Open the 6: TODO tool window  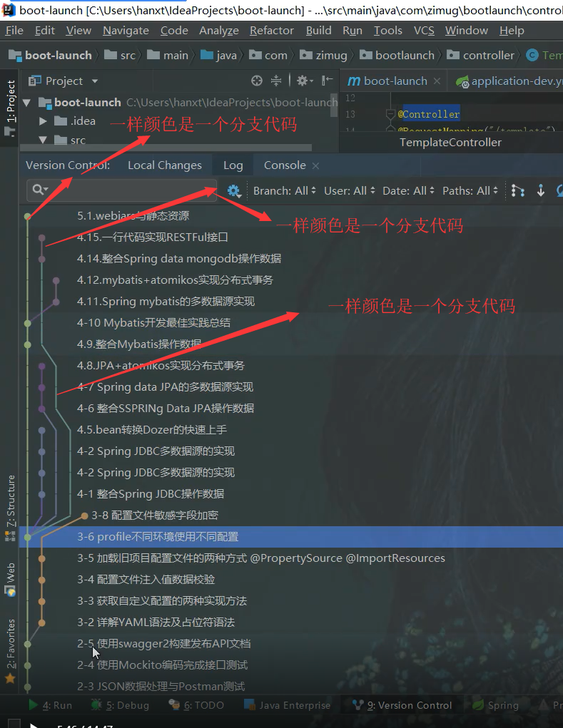(196, 705)
